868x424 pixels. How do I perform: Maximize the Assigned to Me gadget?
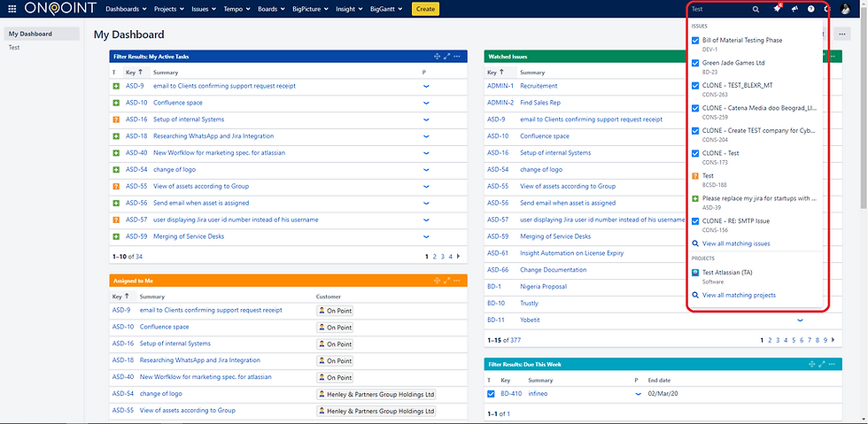tap(446, 281)
